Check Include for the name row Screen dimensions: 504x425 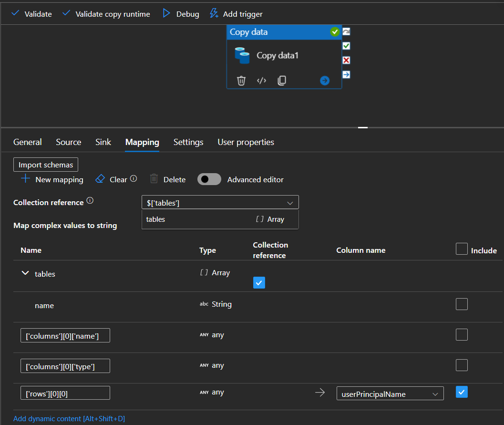pos(462,304)
